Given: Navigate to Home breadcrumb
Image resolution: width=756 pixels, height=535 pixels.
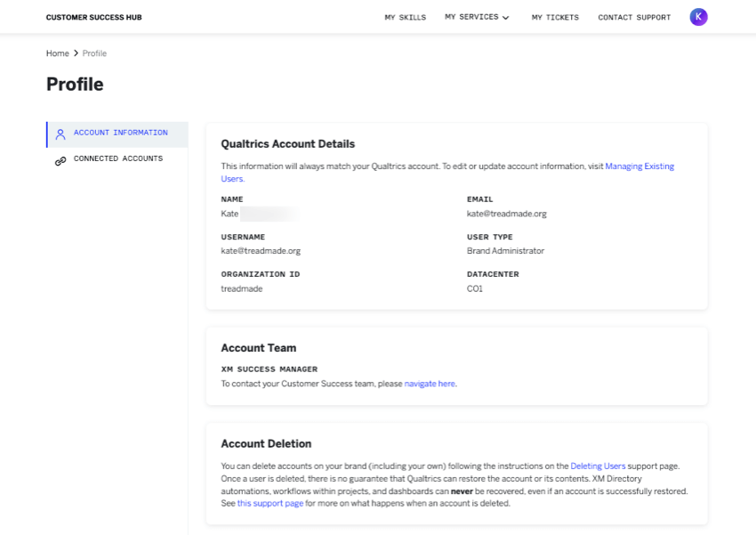Looking at the screenshot, I should pyautogui.click(x=58, y=53).
